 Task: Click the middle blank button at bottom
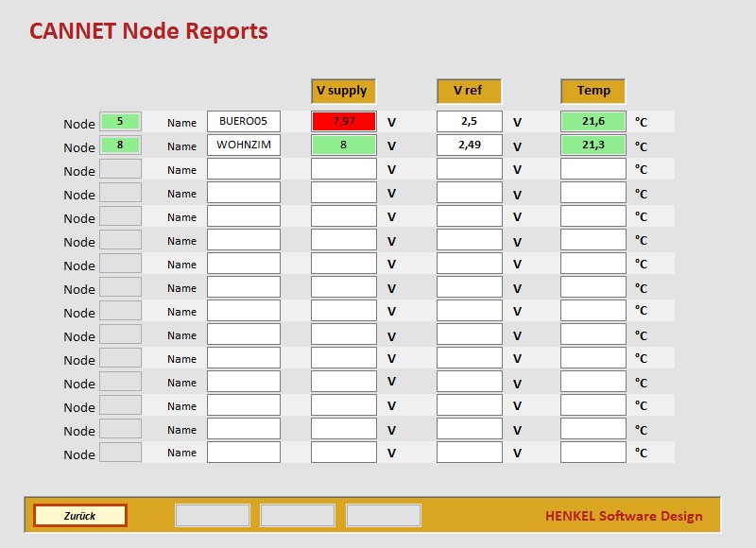tap(298, 515)
